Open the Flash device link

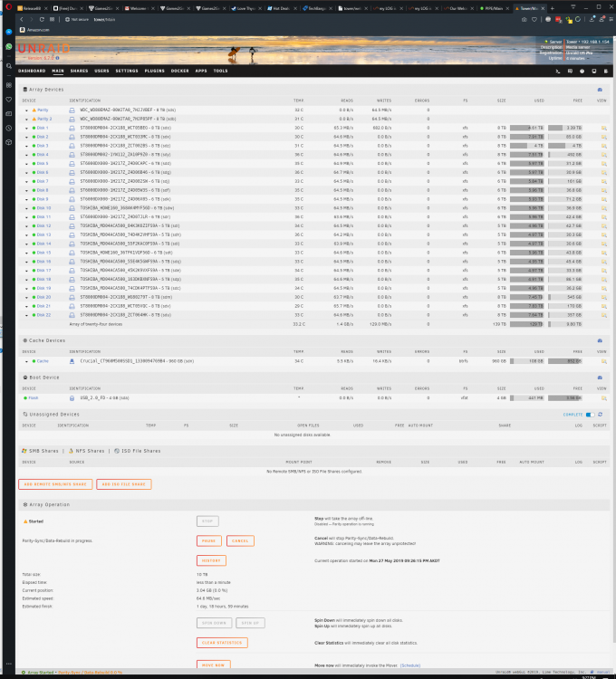coord(34,398)
